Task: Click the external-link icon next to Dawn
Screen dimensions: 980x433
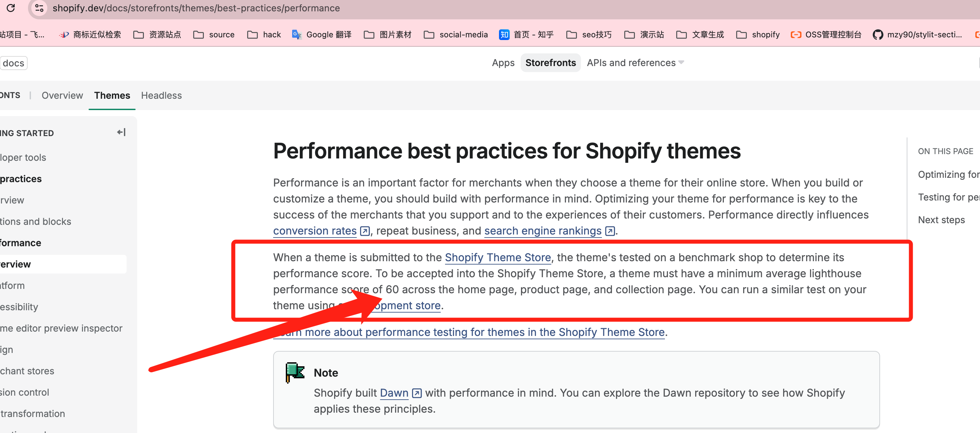Action: coord(417,393)
